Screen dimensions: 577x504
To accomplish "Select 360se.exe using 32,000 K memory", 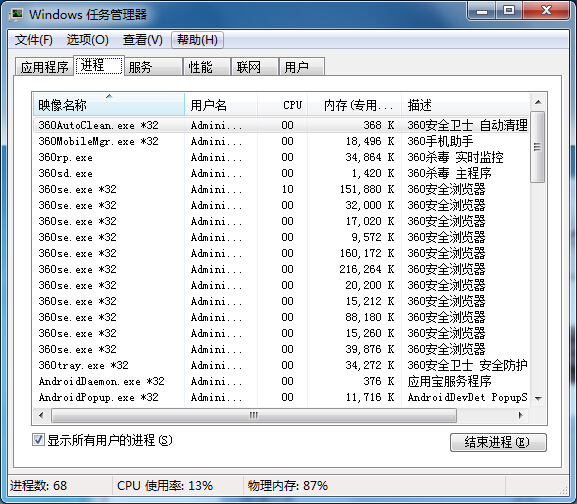I will 281,205.
